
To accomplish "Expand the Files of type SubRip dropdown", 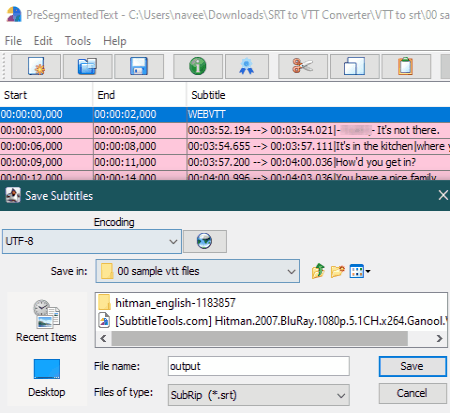I will [341, 395].
